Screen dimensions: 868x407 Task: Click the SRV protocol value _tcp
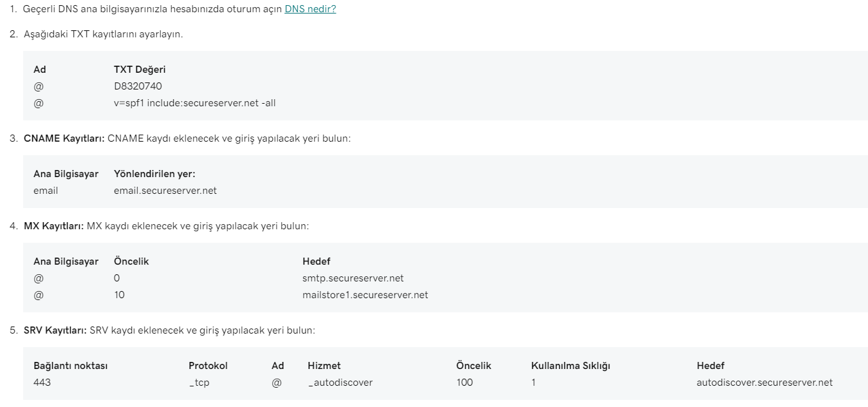click(199, 383)
